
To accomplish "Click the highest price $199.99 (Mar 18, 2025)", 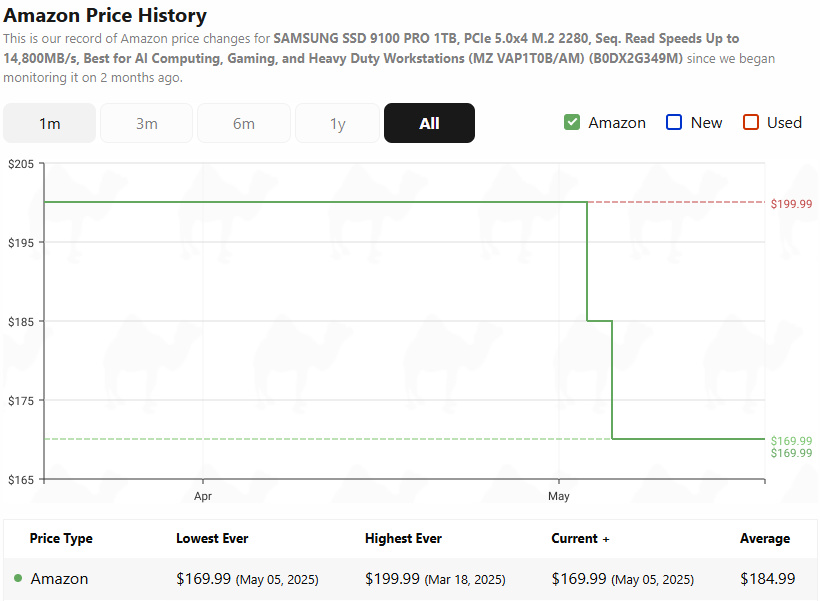I will click(x=435, y=579).
